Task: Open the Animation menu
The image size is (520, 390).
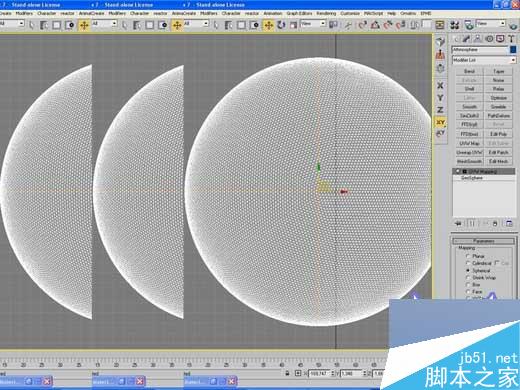Action: click(x=273, y=13)
